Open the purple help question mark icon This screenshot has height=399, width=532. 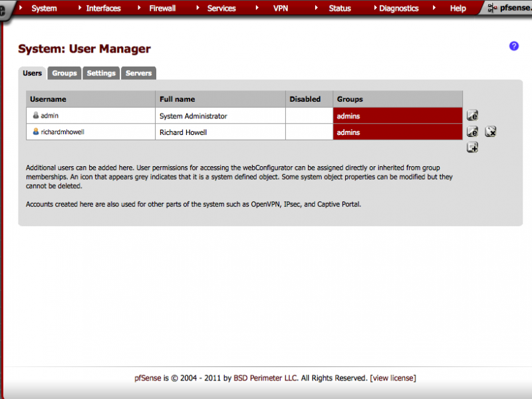coord(513,46)
